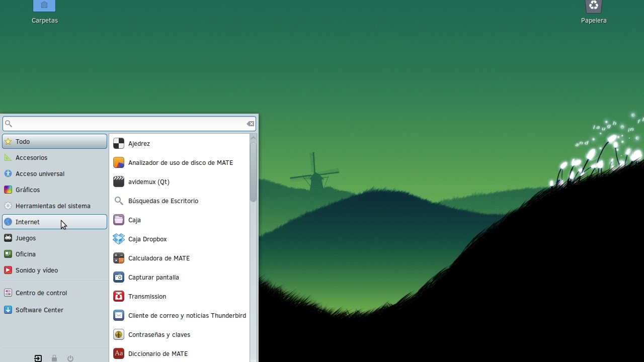Click "Caja Dropbox" text
The image size is (644, 362).
tap(147, 239)
